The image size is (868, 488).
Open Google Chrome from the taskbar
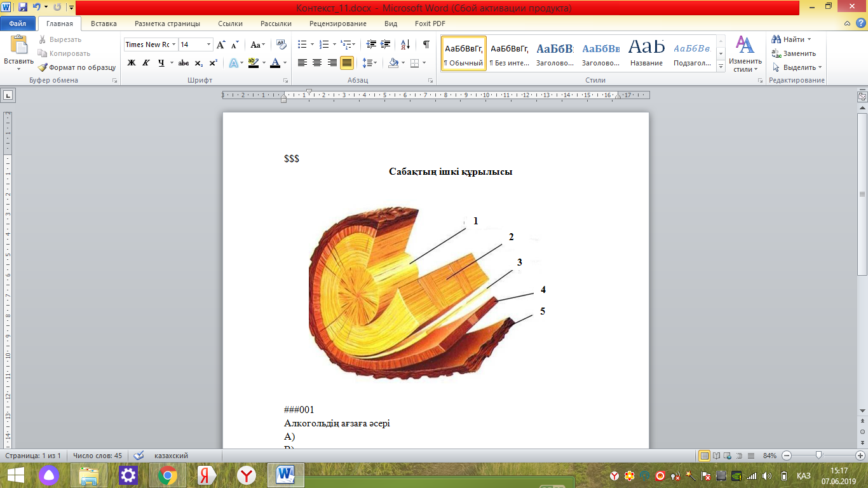[168, 475]
